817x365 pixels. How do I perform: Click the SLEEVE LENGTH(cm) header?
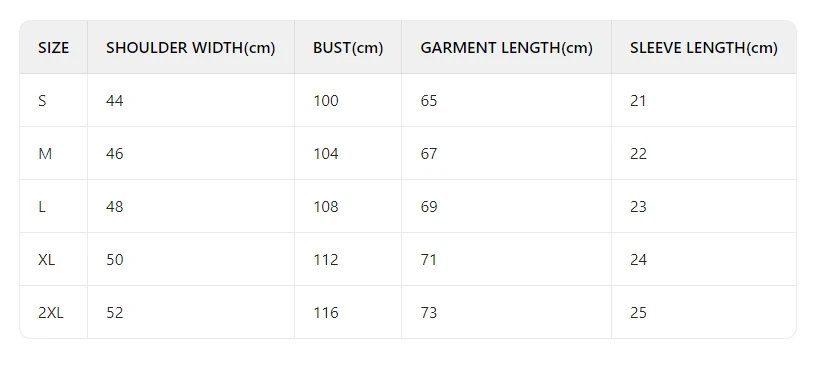(703, 48)
